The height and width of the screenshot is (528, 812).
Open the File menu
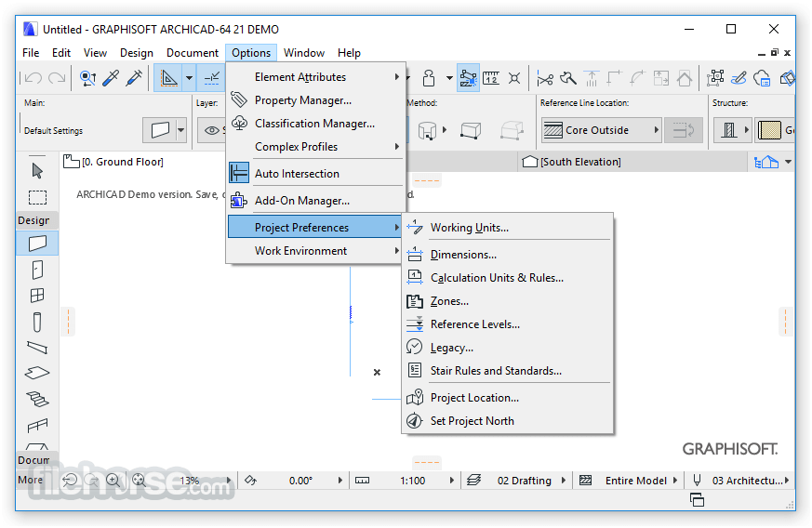pyautogui.click(x=31, y=53)
